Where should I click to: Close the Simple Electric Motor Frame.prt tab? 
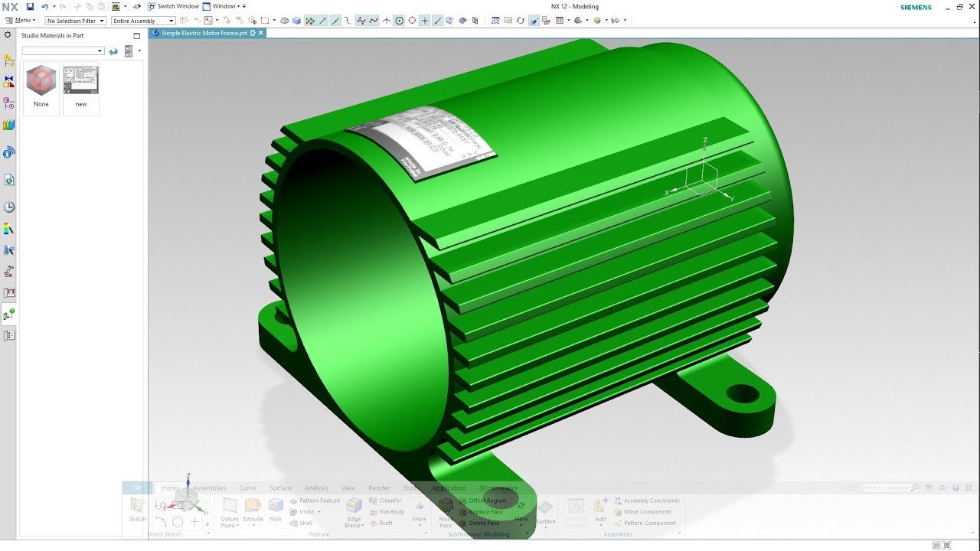point(261,34)
